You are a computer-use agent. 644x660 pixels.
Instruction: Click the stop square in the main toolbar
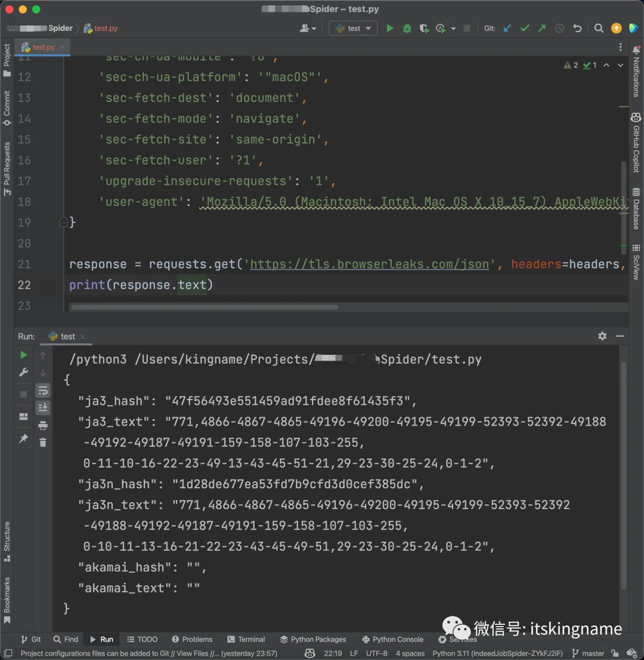467,28
